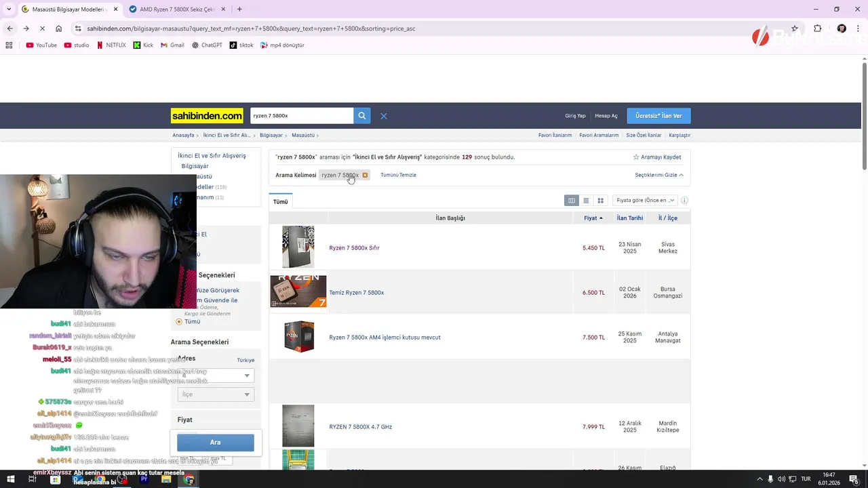Open the YouTube bookmark
868x488 pixels.
[41, 45]
